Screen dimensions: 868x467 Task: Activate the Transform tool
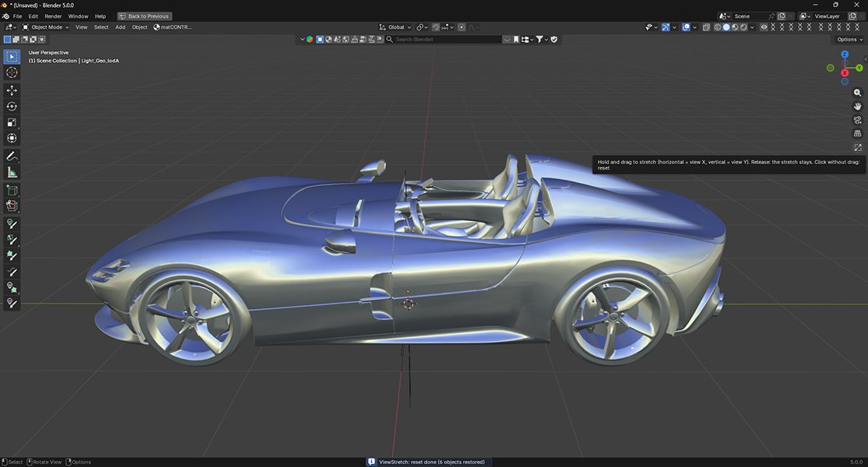point(12,139)
